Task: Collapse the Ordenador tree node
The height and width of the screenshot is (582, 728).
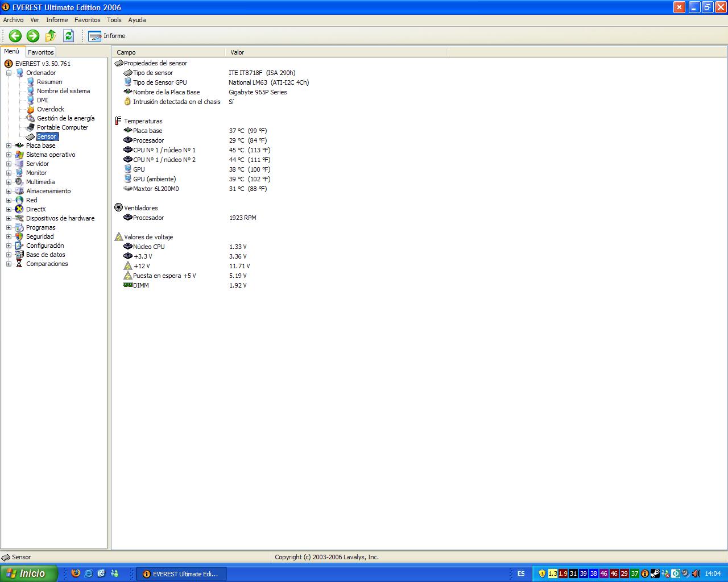Action: 9,73
